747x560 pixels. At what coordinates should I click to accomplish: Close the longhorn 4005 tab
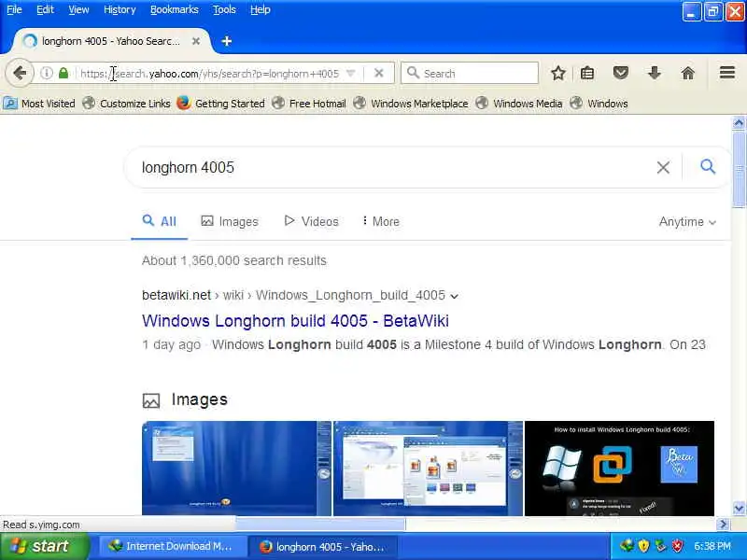coord(196,41)
